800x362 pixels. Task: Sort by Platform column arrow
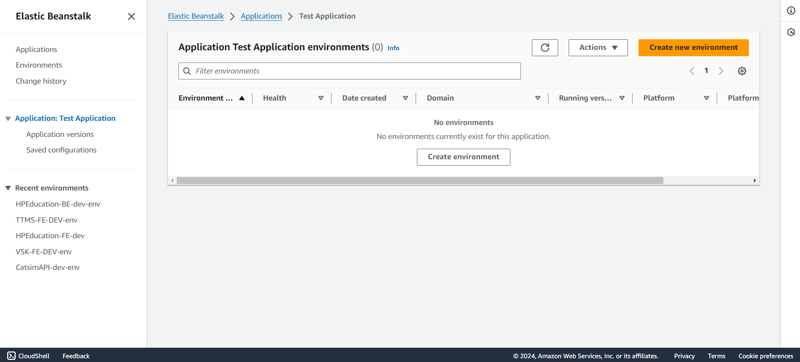706,98
